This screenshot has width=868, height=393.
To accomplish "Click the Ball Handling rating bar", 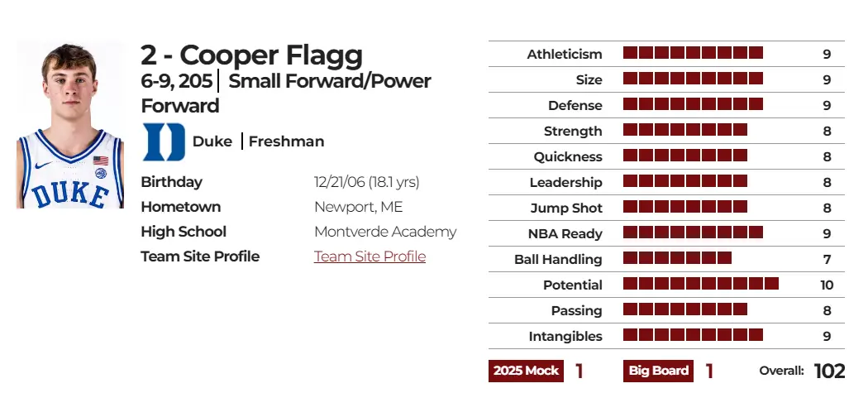I will [x=677, y=259].
